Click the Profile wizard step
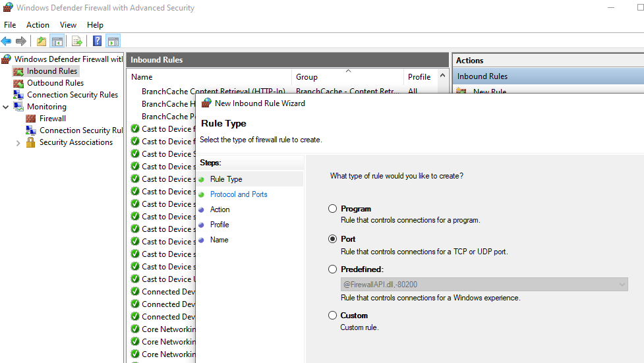 [x=220, y=225]
